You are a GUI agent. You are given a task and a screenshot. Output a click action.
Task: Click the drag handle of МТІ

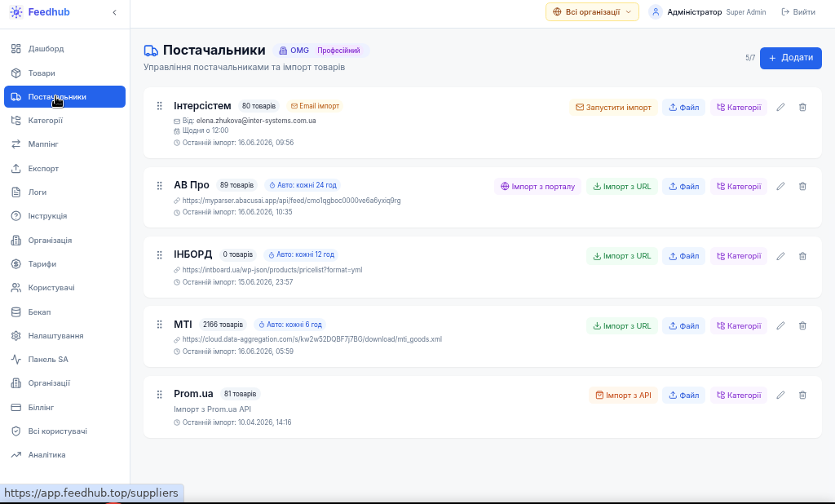[x=159, y=325]
